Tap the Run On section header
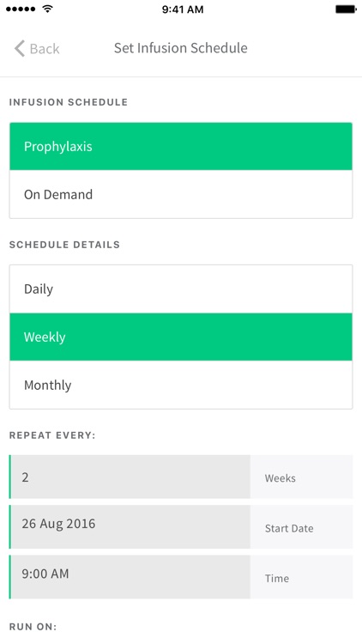The height and width of the screenshot is (644, 362). click(33, 627)
